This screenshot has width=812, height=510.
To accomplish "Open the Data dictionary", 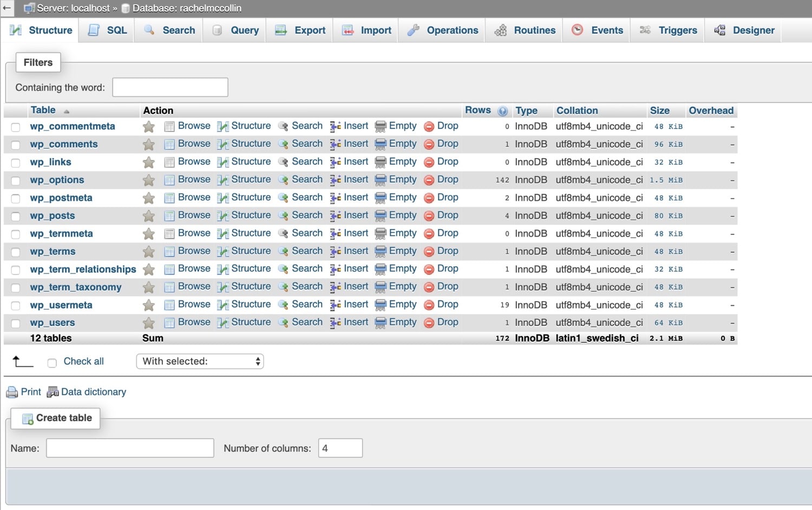I will (93, 391).
